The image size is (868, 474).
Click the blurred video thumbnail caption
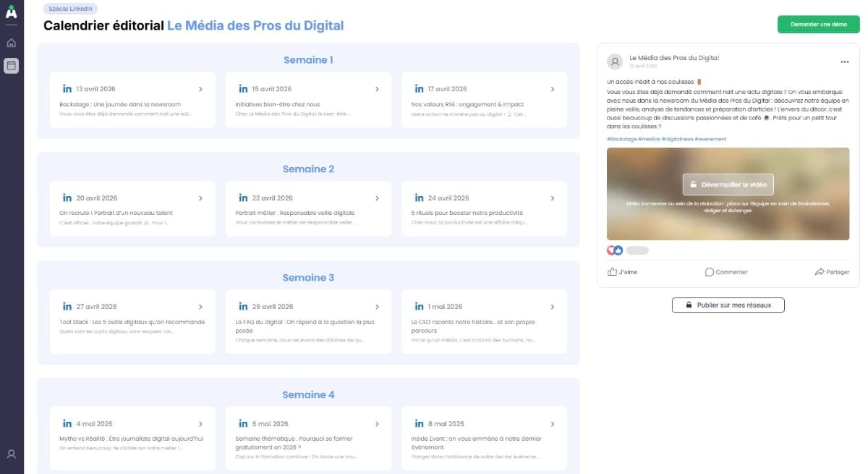tap(728, 207)
